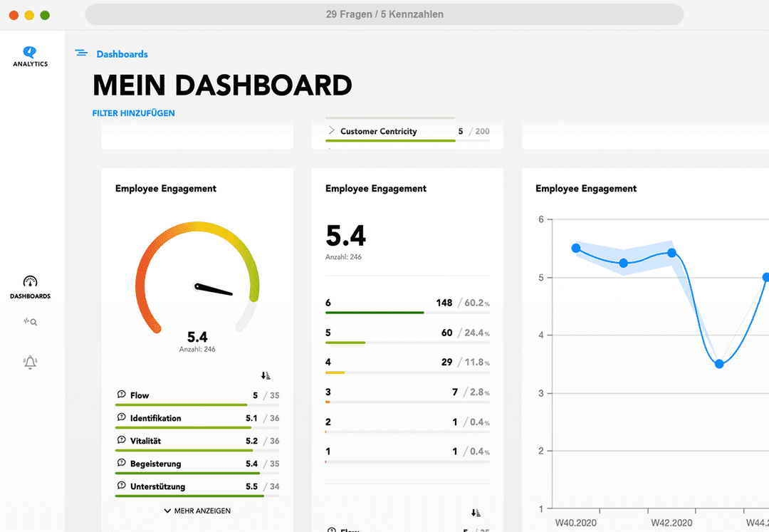Open notifications bell icon in sidebar

coord(30,362)
